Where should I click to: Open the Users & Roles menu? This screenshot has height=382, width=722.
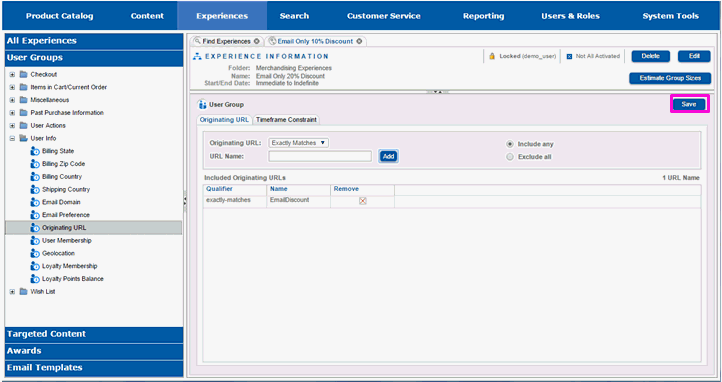coord(571,16)
